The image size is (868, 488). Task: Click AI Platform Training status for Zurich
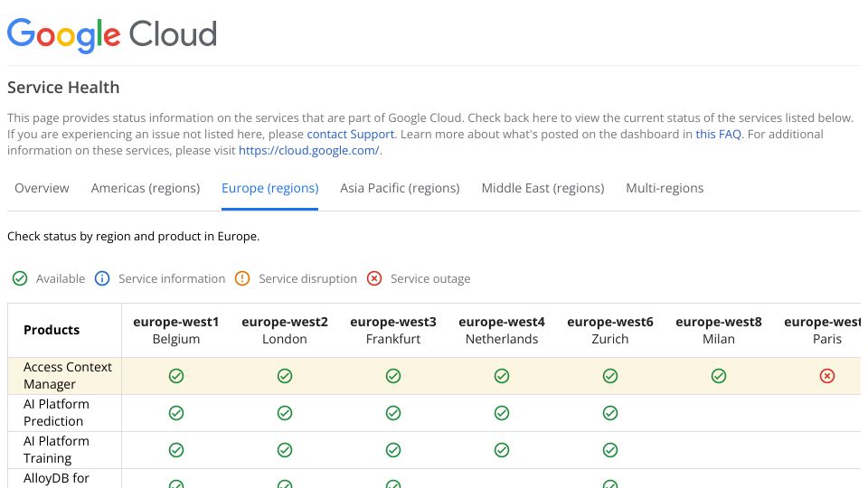(x=610, y=450)
